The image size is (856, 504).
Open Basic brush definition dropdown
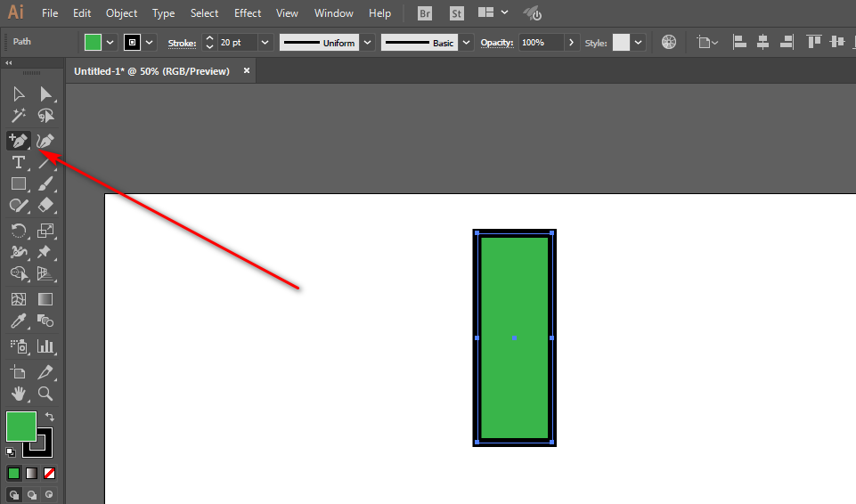click(466, 43)
